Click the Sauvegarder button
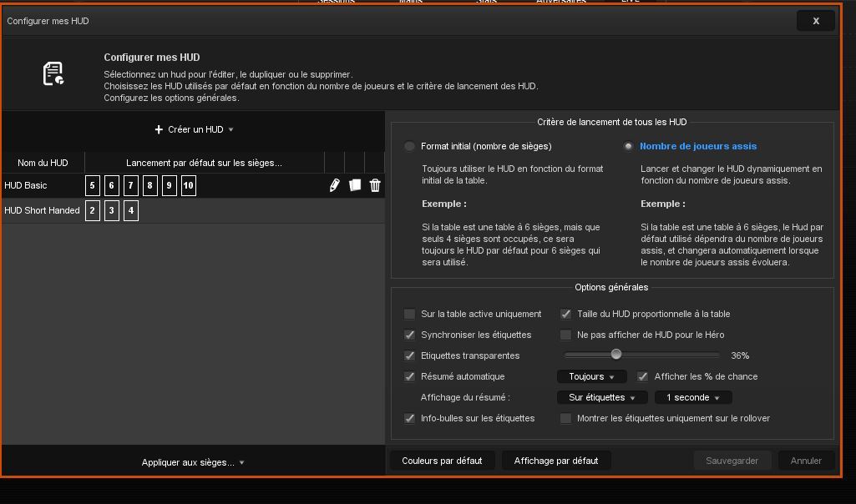 pos(732,461)
